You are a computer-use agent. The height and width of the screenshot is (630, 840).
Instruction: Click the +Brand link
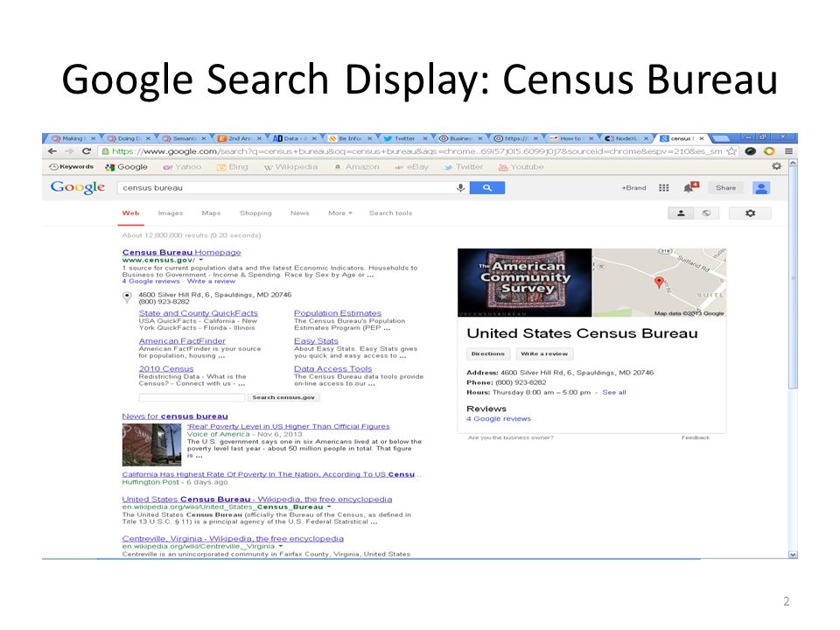pyautogui.click(x=633, y=187)
